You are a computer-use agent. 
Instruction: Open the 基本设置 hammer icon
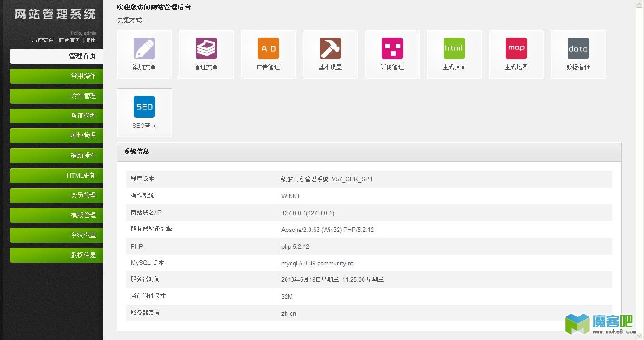[x=330, y=48]
